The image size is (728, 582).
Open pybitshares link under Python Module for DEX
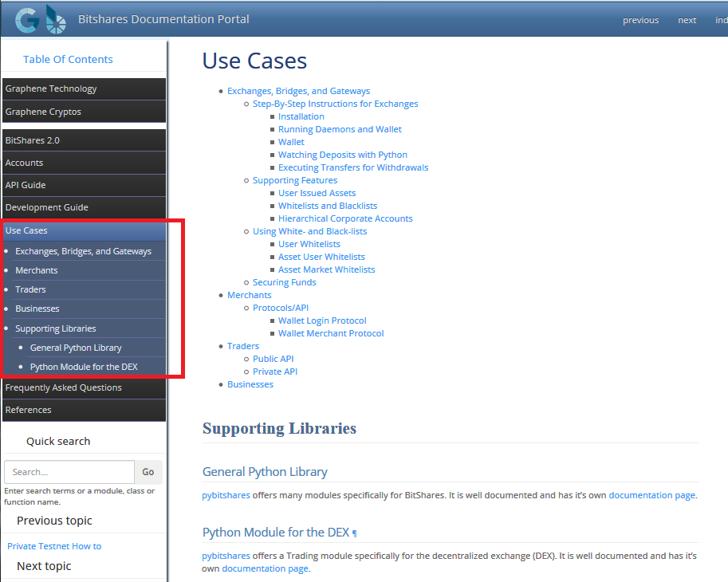pos(226,556)
